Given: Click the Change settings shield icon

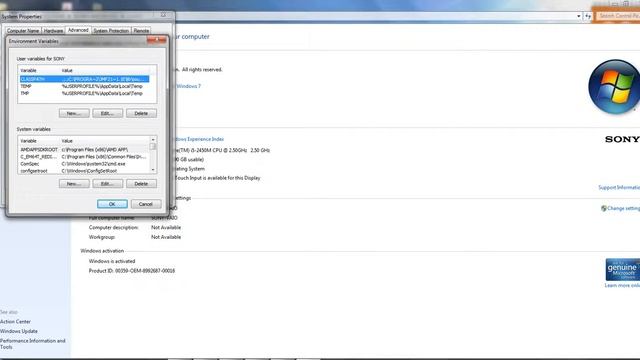Looking at the screenshot, I should coord(604,208).
